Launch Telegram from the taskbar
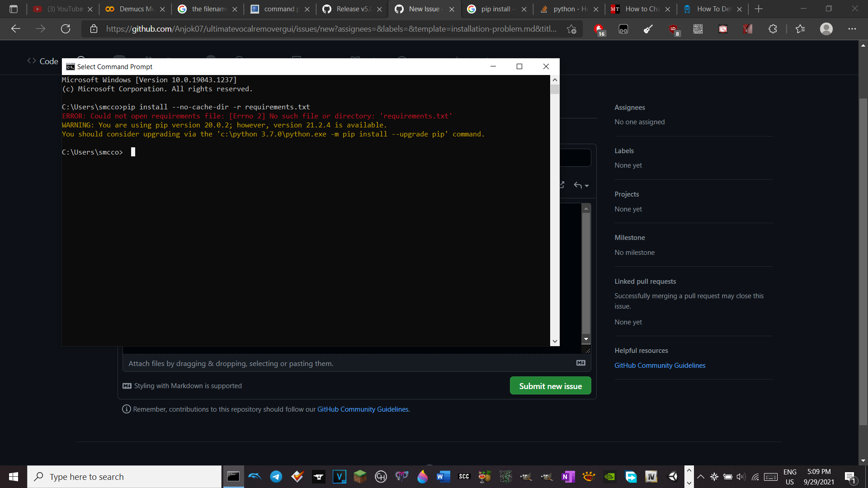This screenshot has width=868, height=488. (x=276, y=476)
